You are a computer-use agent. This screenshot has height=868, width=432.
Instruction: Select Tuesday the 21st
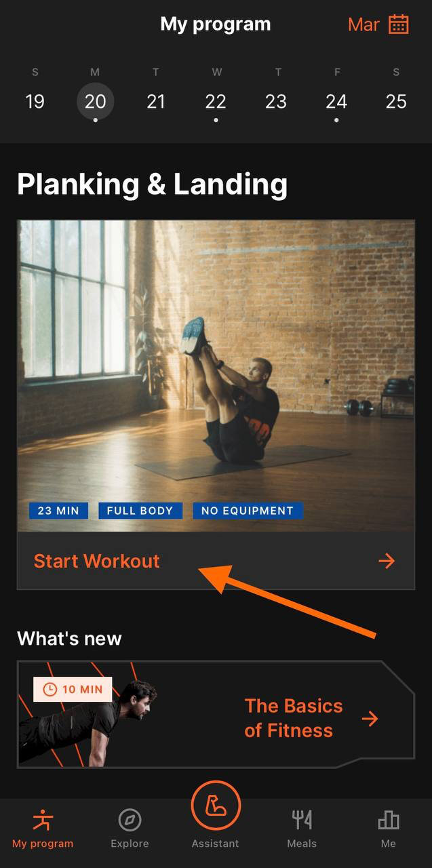[156, 102]
